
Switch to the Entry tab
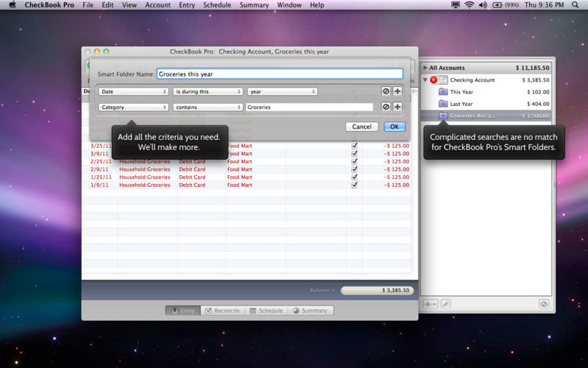[x=183, y=311]
